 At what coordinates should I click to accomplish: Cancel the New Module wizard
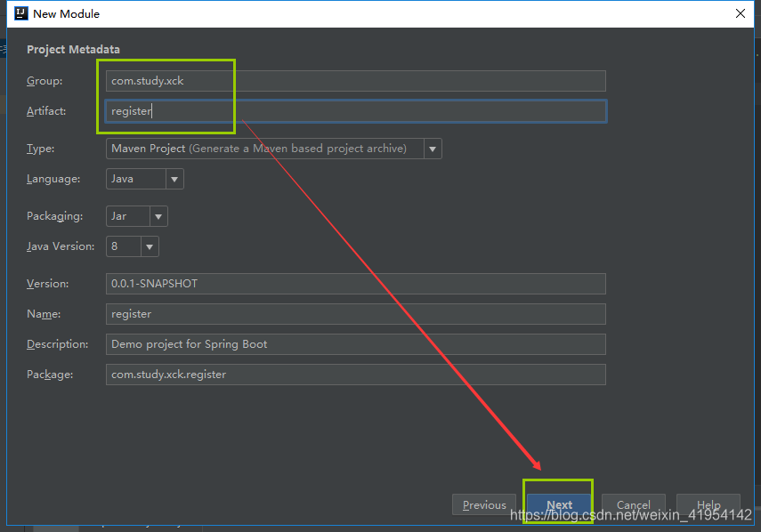tap(634, 504)
